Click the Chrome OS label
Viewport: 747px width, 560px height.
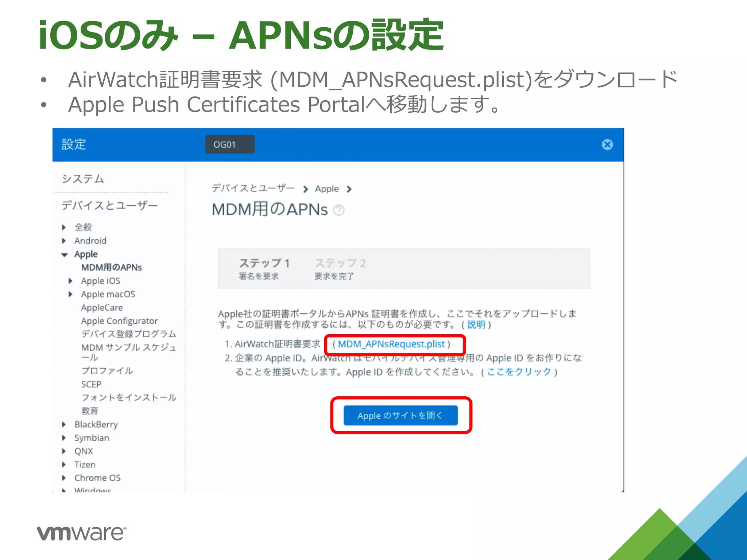point(97,478)
